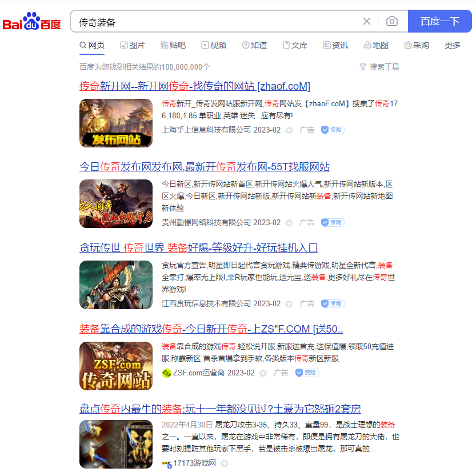Open the 发布网站 thumbnail image
Viewport: 476px width, 476px height.
coord(116,123)
